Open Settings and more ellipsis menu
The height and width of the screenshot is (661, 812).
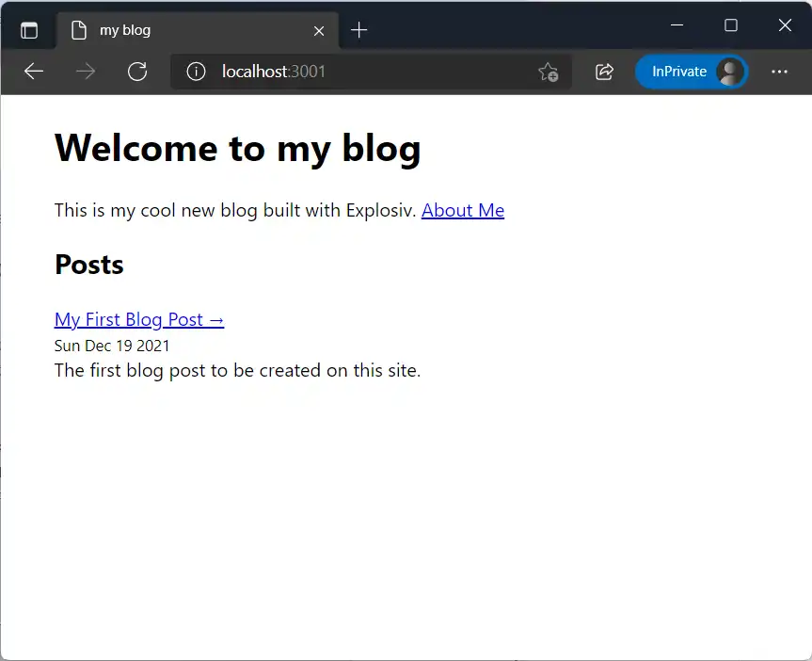pos(779,72)
